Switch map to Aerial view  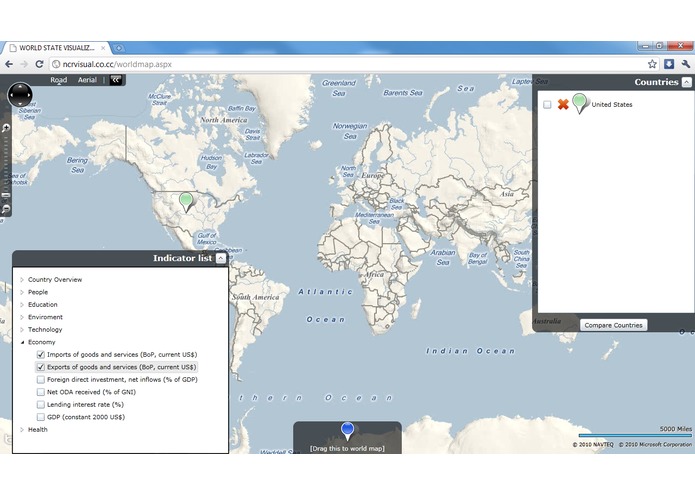[87, 80]
